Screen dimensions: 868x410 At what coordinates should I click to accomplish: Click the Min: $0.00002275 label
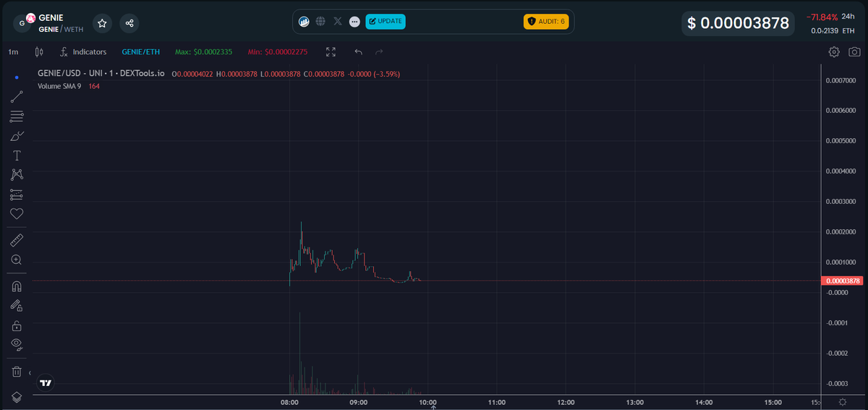coord(278,52)
